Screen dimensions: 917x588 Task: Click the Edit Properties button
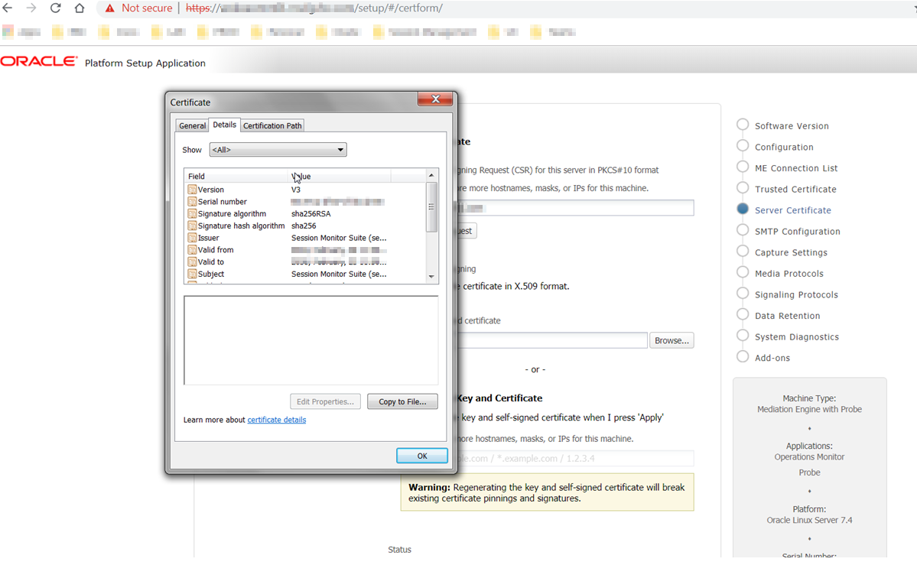(x=325, y=401)
